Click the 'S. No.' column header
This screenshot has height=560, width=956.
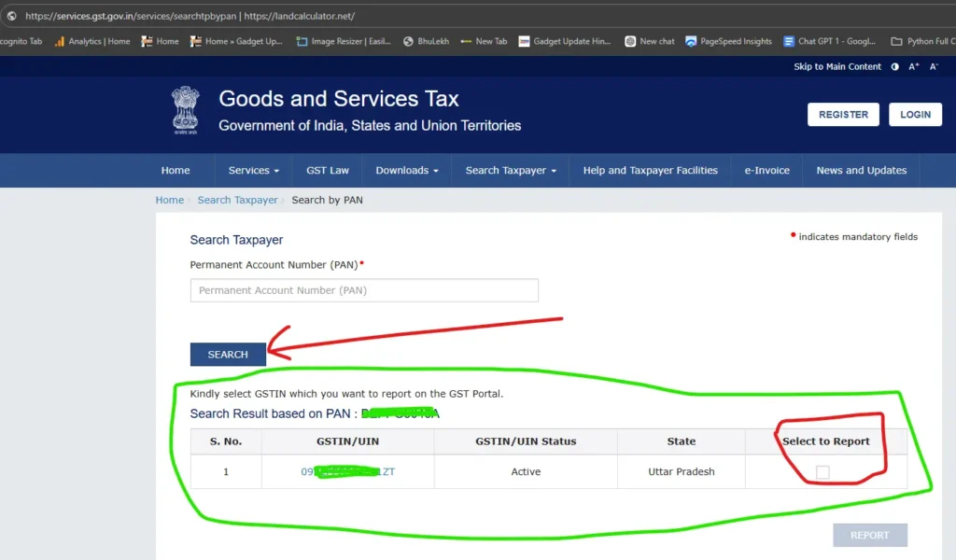click(226, 441)
